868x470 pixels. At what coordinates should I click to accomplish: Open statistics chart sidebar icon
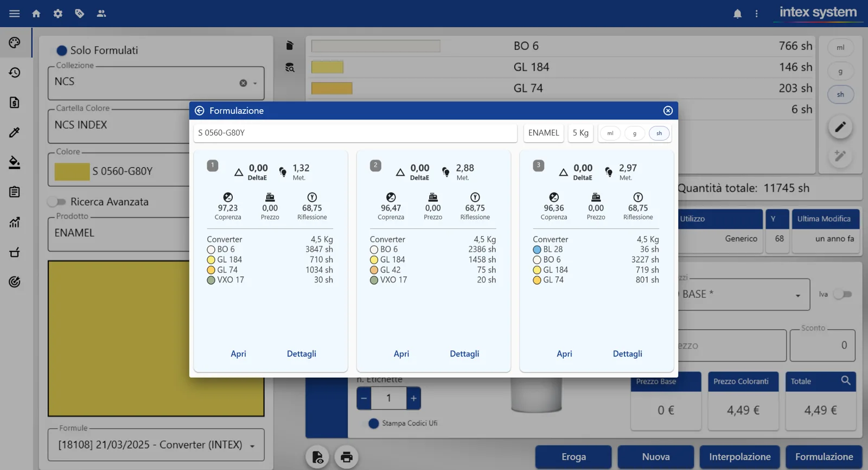pos(15,222)
